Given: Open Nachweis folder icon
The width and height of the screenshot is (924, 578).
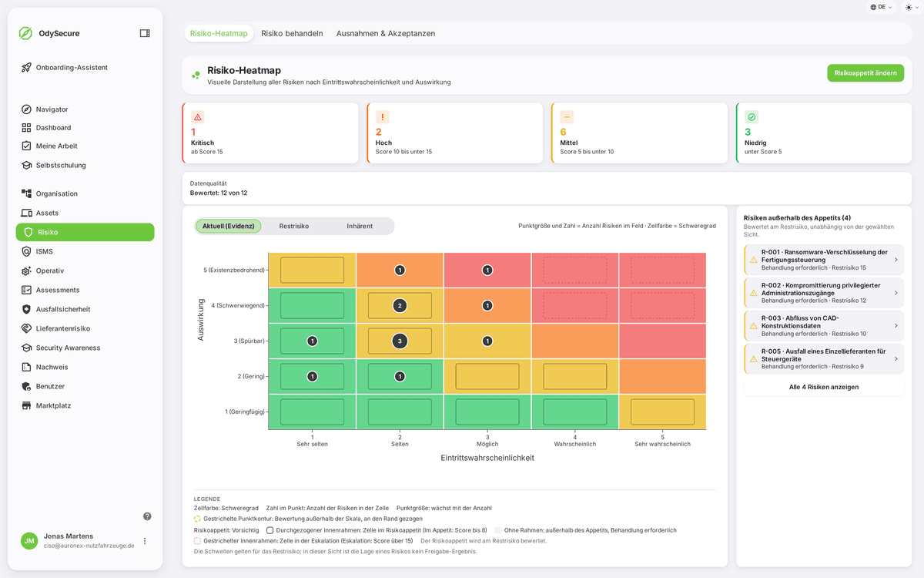Looking at the screenshot, I should 26,367.
